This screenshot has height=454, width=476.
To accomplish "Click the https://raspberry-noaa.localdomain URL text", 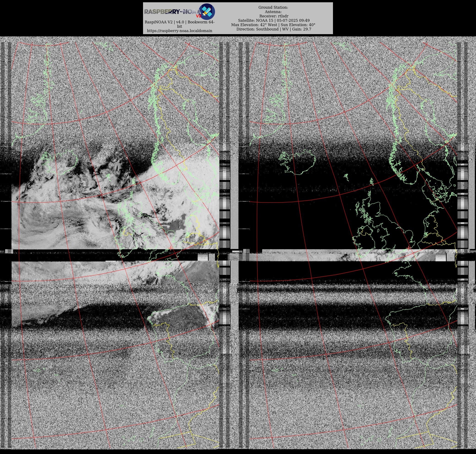I will [179, 31].
